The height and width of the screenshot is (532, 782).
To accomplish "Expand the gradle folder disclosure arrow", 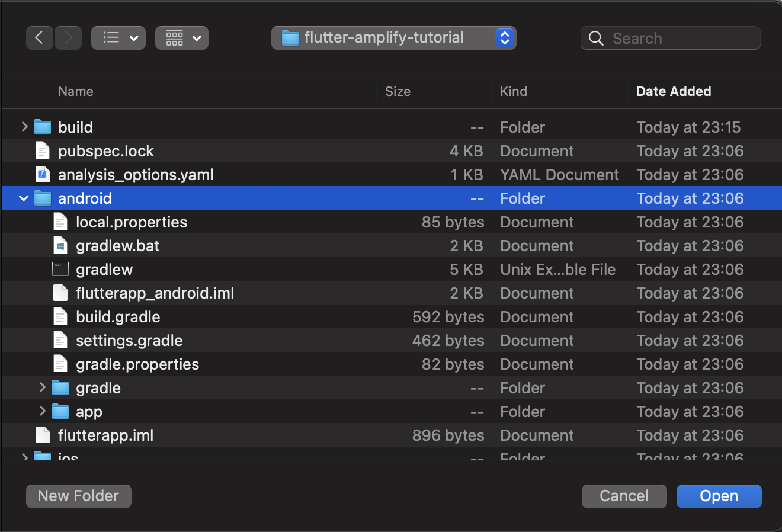I will 42,387.
